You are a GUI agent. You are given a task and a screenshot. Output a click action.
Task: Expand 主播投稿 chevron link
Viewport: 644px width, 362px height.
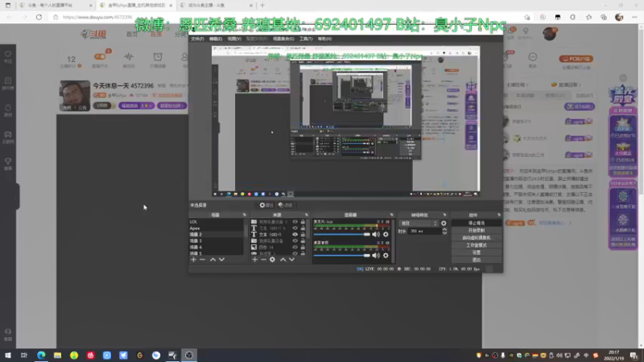(x=518, y=85)
